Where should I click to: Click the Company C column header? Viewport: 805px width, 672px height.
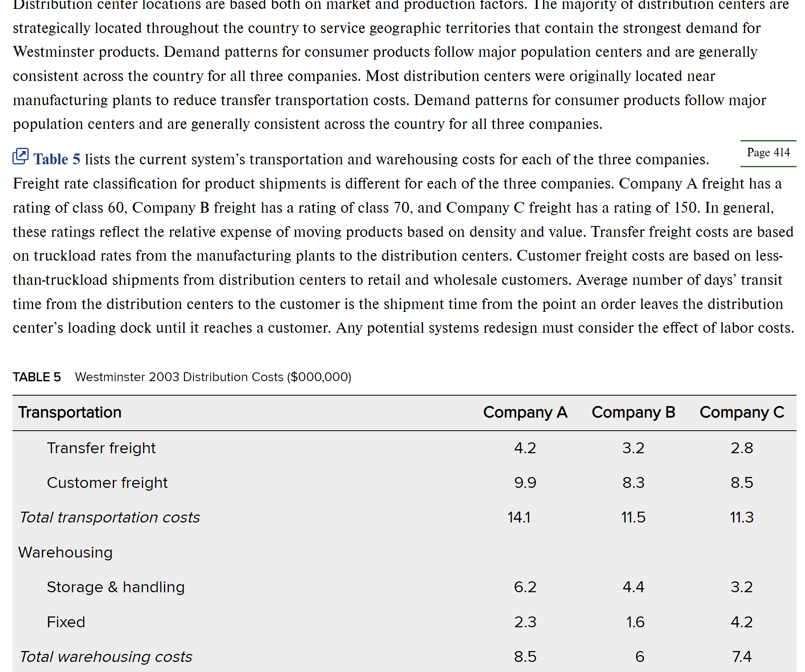(x=742, y=413)
